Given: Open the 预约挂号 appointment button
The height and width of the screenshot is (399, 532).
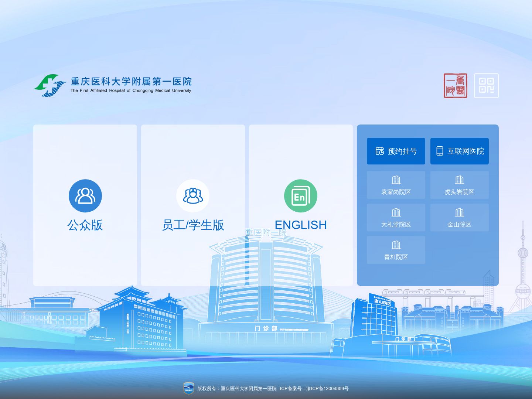Looking at the screenshot, I should (396, 151).
